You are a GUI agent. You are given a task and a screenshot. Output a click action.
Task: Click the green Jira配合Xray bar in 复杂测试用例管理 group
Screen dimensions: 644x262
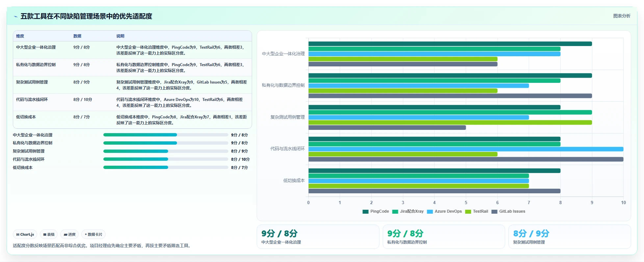coord(450,112)
